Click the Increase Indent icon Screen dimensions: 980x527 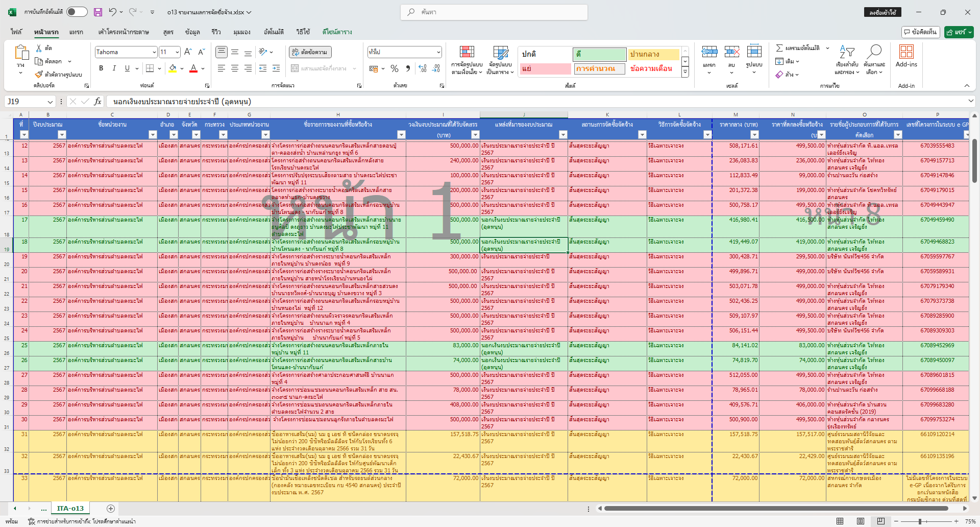(276, 68)
